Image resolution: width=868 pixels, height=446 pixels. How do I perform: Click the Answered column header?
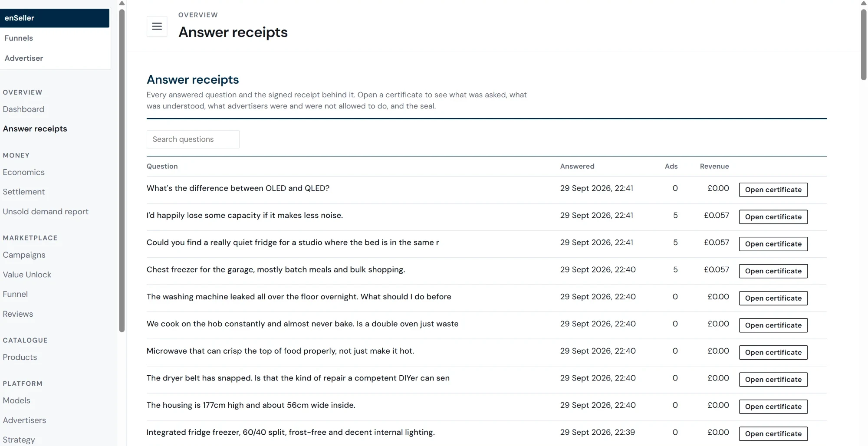577,166
